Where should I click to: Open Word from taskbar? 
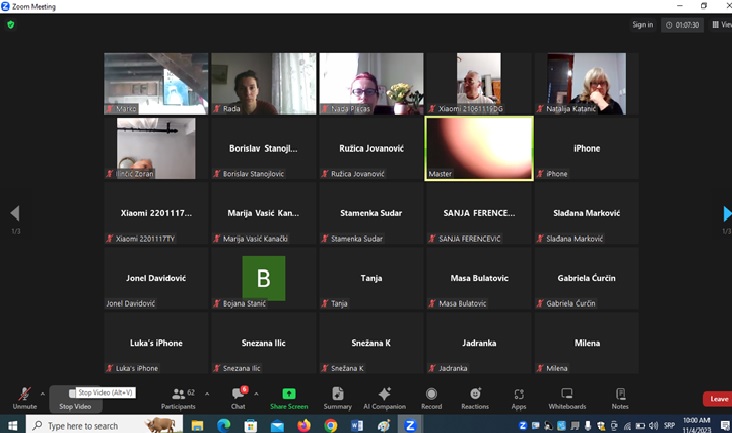(x=357, y=426)
